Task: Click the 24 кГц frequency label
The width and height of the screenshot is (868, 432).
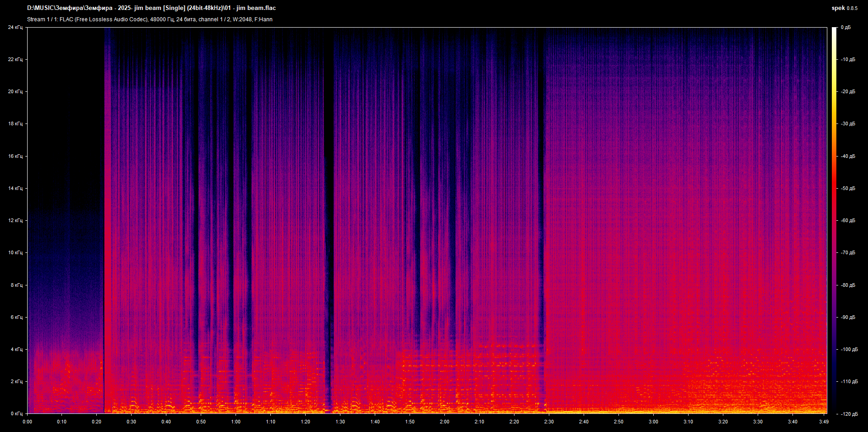Action: point(15,27)
